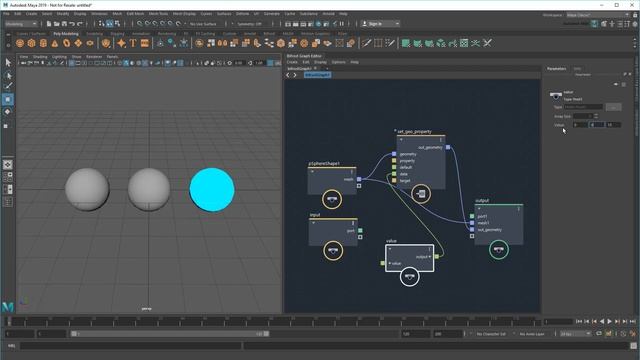This screenshot has width=640, height=360.
Task: Create a polygon cube from the shelf
Action: pos(31,43)
